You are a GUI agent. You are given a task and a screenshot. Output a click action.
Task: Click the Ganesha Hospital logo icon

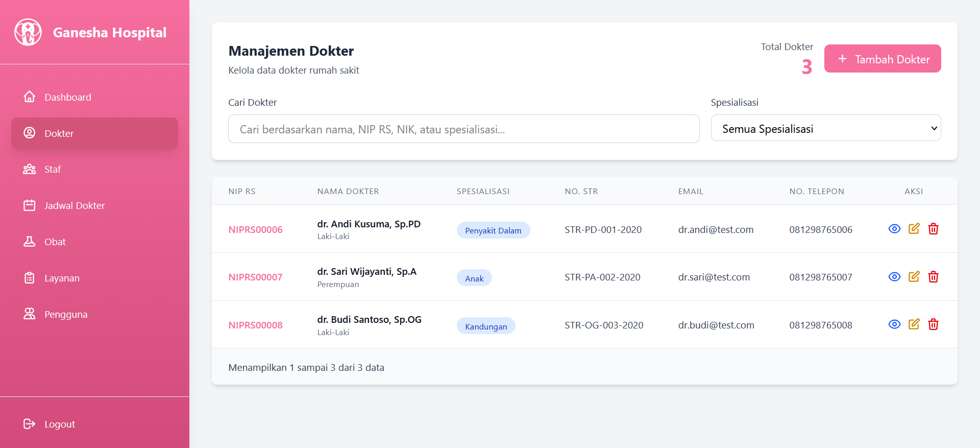(28, 32)
